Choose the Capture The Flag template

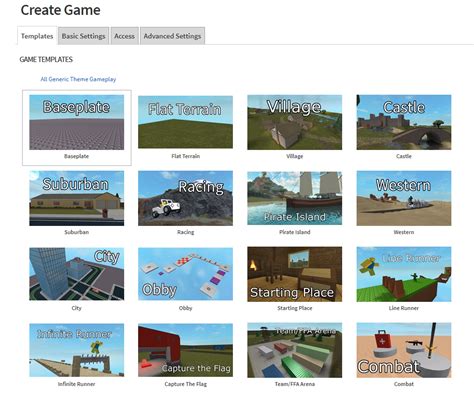pos(185,350)
